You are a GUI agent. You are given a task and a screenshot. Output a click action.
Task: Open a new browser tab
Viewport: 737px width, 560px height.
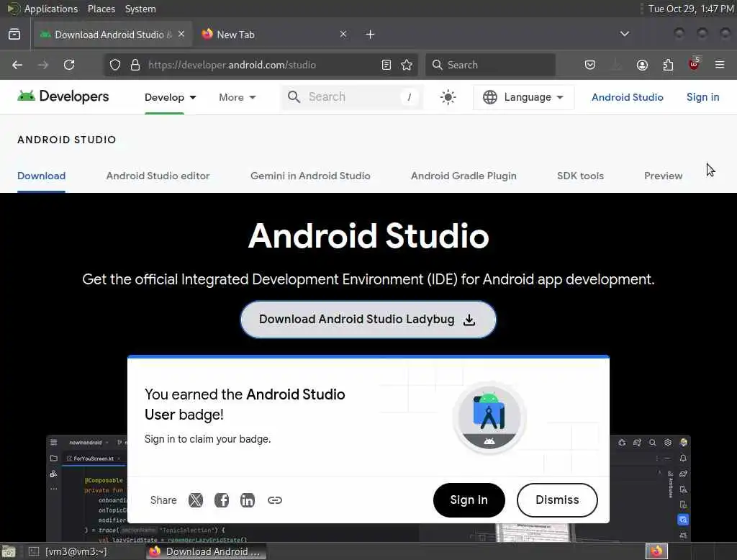(x=371, y=35)
